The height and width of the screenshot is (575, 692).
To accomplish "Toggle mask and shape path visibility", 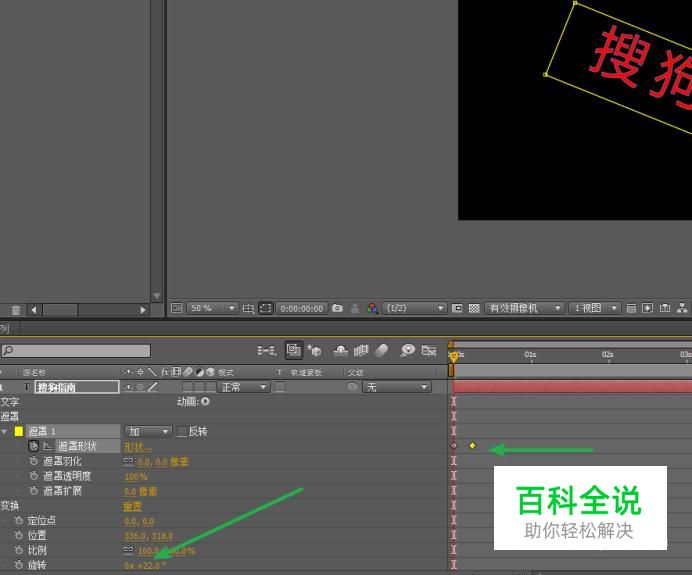I will point(266,308).
